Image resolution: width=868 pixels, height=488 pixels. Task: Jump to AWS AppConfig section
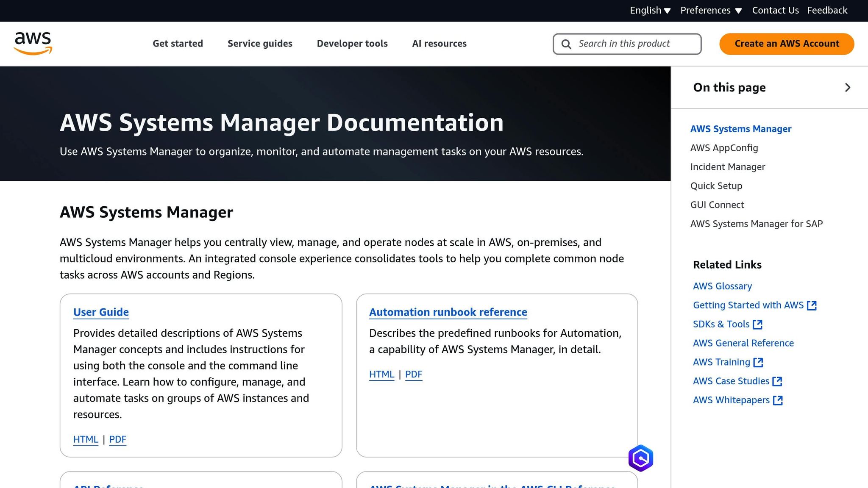[x=724, y=148]
